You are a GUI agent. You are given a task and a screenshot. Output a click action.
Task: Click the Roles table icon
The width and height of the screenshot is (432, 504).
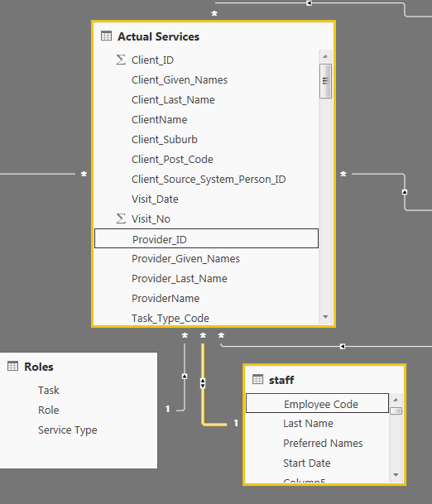click(x=13, y=366)
